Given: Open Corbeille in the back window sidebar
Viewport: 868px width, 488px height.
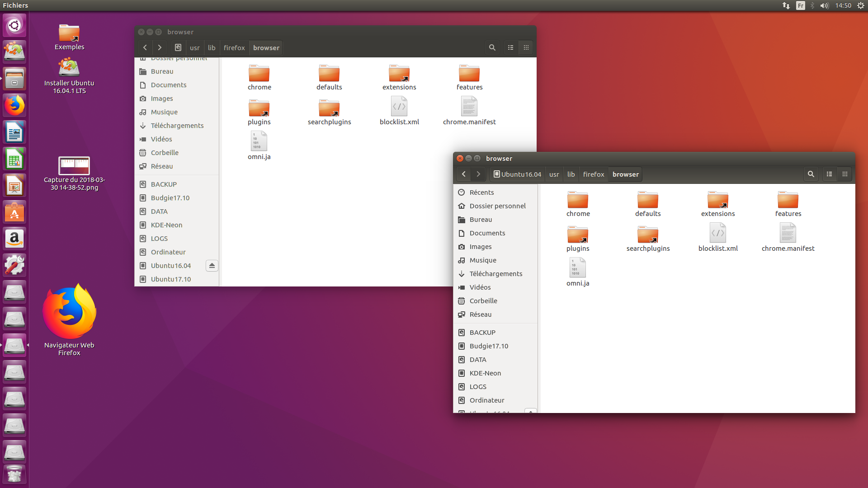Looking at the screenshot, I should tap(165, 153).
